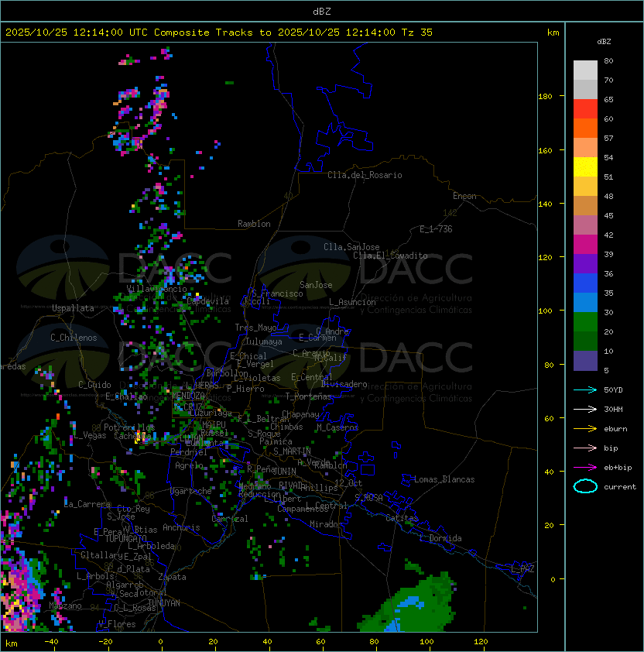Click the 'Clla.del_Rosario' map label
This screenshot has height=652, width=644.
[365, 175]
